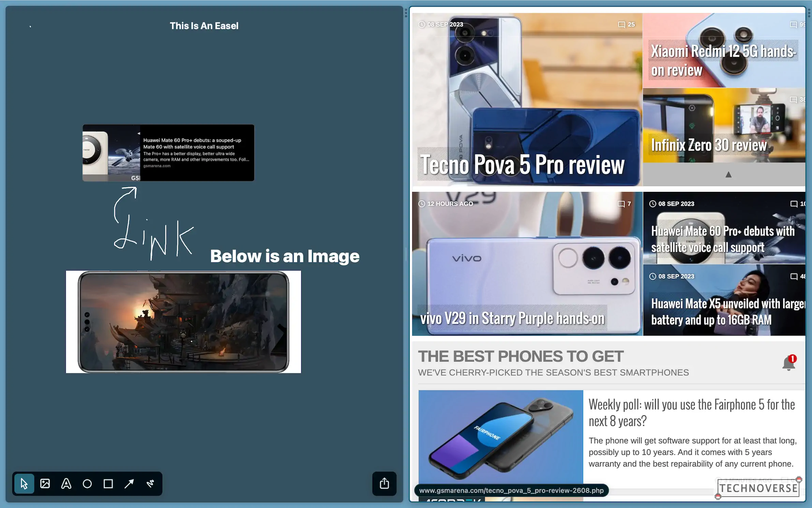Click 'THE BEST PHONES TO GET' heading
The height and width of the screenshot is (508, 812).
pos(521,356)
